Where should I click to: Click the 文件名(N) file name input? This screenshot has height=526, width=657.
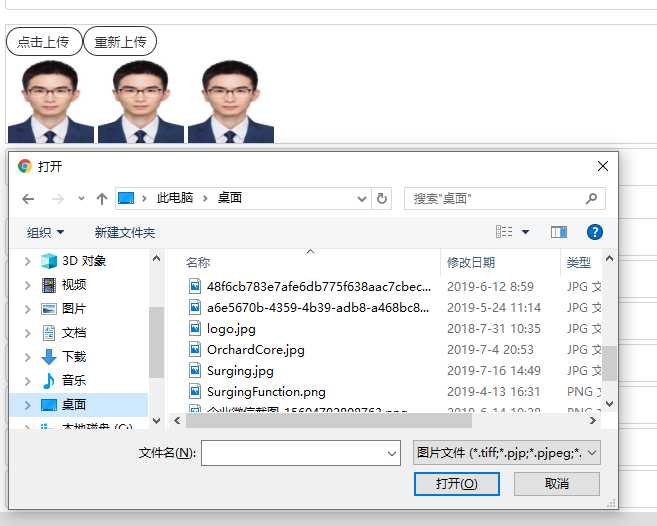(300, 453)
